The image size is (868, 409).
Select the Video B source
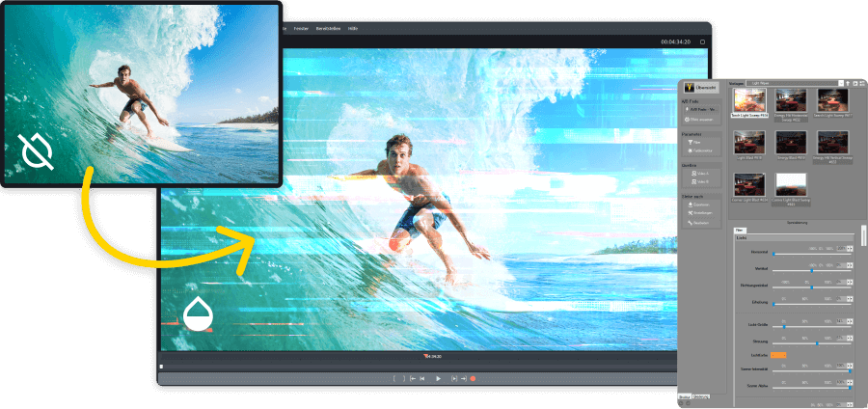coord(701,180)
